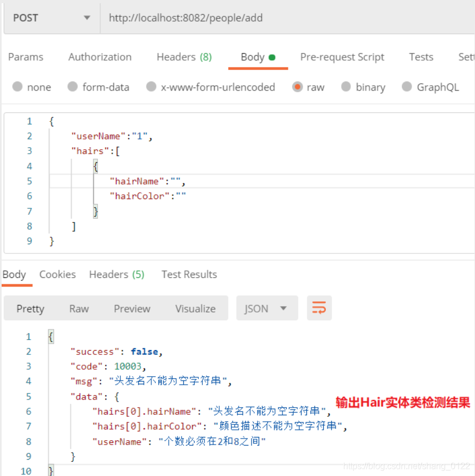Open the response Headers (5) tab
Screen dimensions: 475x476
pos(117,275)
